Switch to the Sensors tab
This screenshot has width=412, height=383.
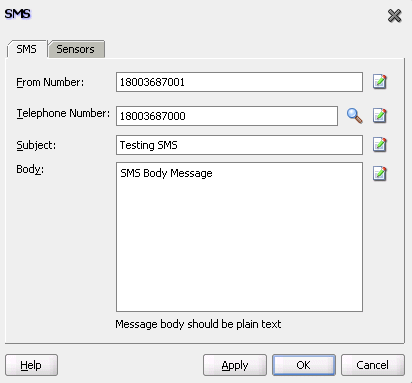click(76, 49)
